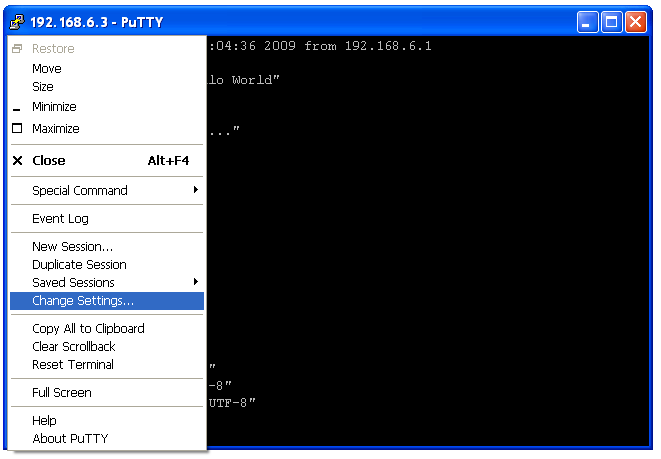
Task: Click the title bar minimize button
Action: [x=587, y=22]
